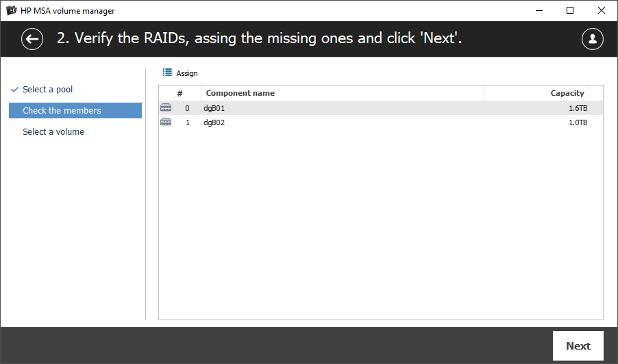
Task: Minimize the volume manager window
Action: pos(539,10)
